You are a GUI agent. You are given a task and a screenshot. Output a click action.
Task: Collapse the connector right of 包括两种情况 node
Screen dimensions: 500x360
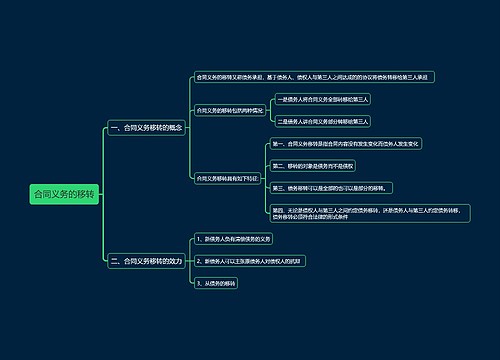[x=268, y=110]
